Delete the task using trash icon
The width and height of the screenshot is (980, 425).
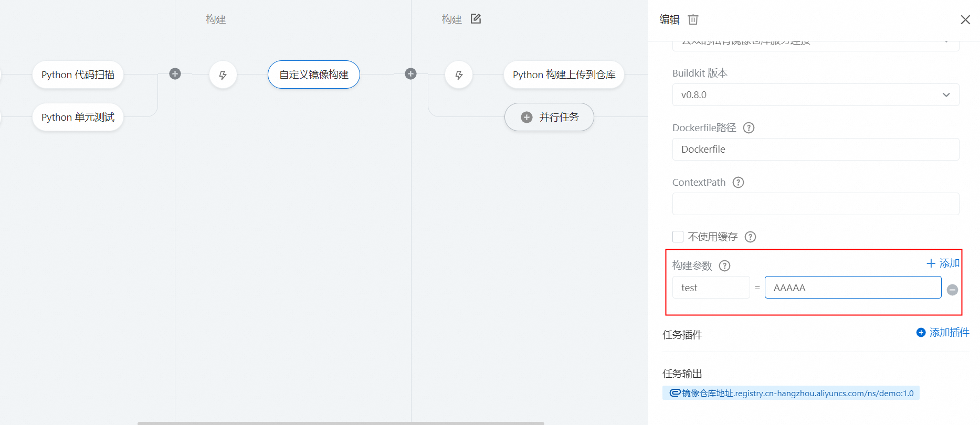point(693,19)
